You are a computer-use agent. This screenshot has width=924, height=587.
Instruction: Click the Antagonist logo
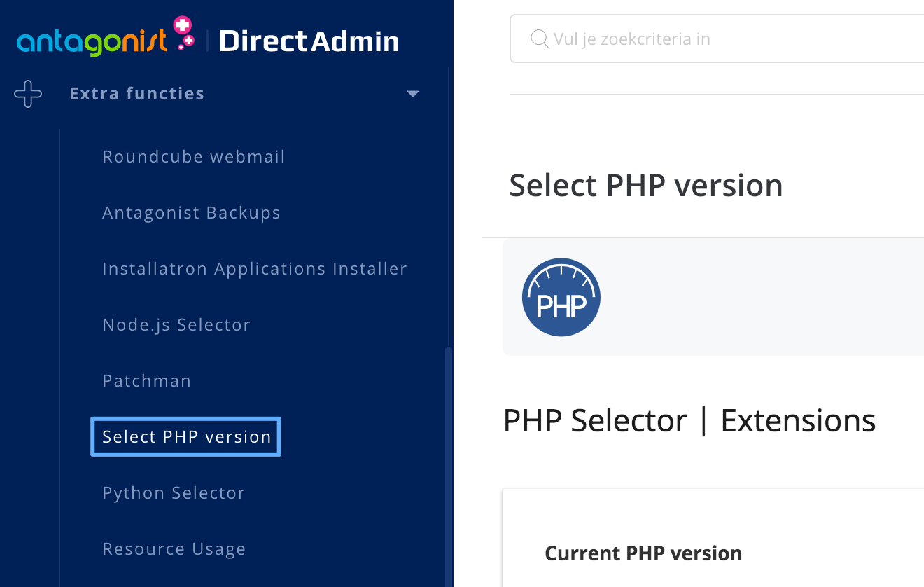106,35
